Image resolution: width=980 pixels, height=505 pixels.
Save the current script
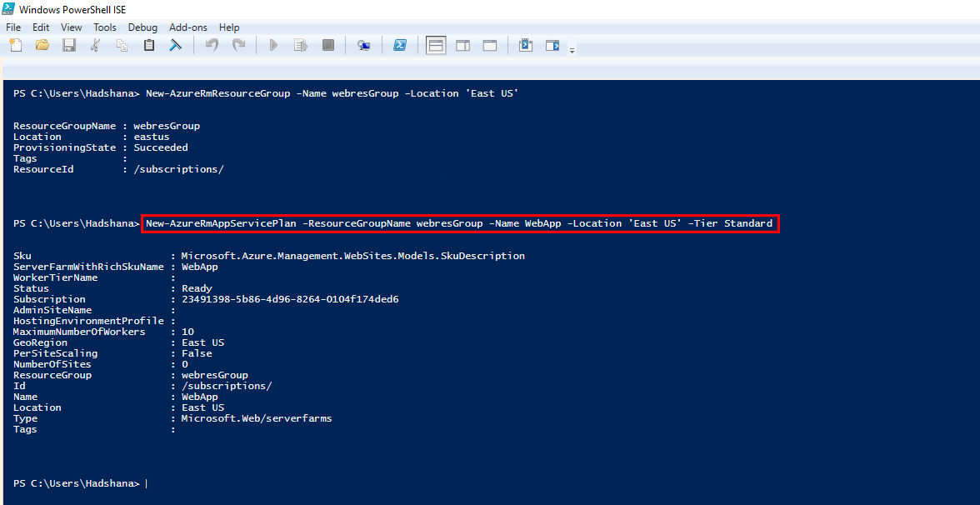pyautogui.click(x=68, y=45)
